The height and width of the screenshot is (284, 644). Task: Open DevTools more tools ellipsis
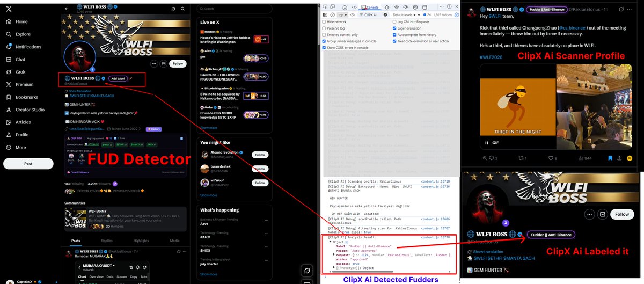(442, 6)
